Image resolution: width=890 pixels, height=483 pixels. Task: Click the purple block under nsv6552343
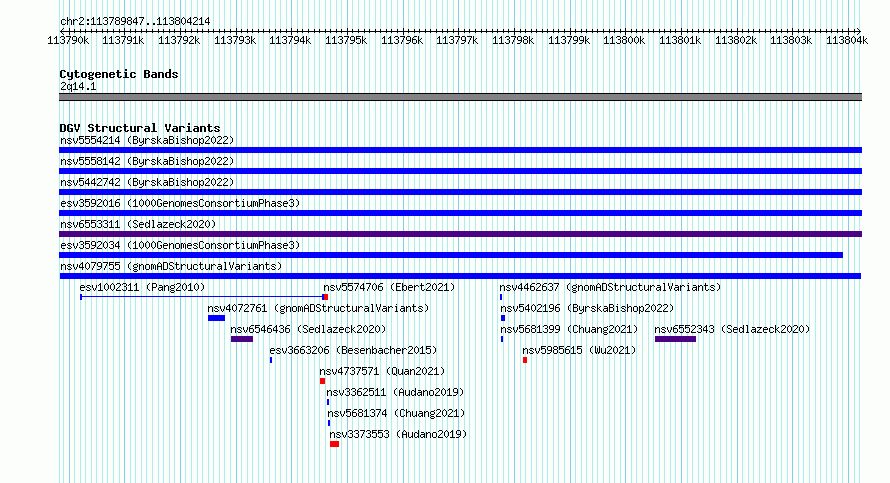675,339
